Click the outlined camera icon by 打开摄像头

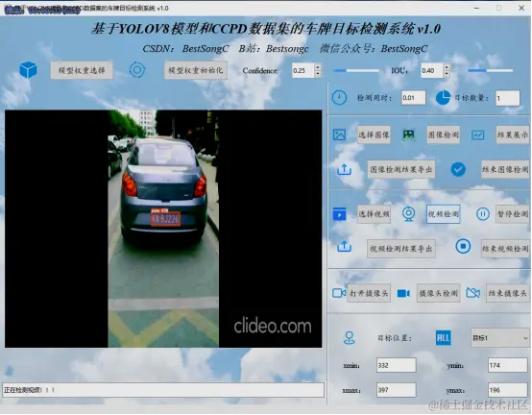point(339,293)
